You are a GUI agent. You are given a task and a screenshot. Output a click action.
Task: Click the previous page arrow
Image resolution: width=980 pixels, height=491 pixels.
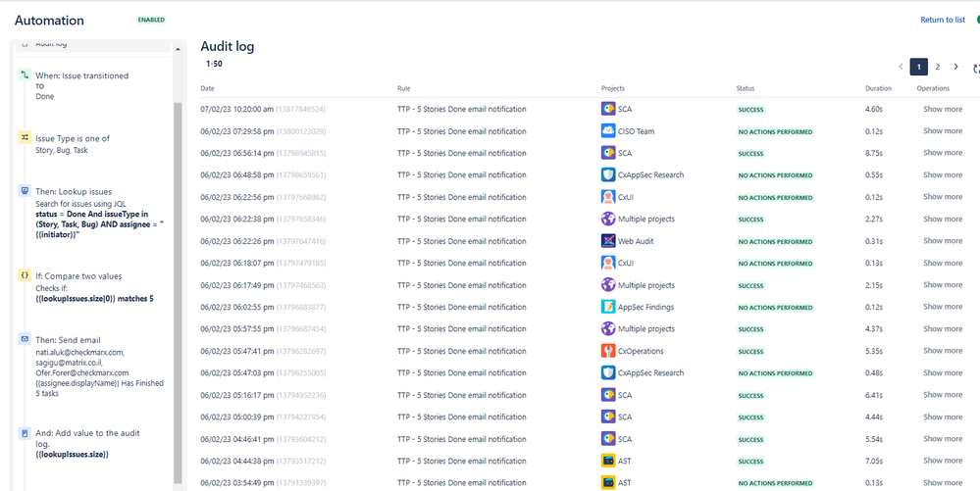pyautogui.click(x=902, y=67)
